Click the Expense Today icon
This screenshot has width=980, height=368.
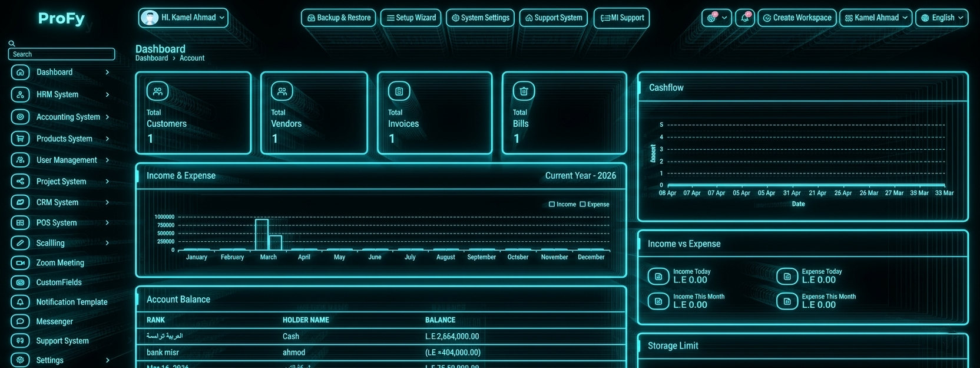coord(787,276)
